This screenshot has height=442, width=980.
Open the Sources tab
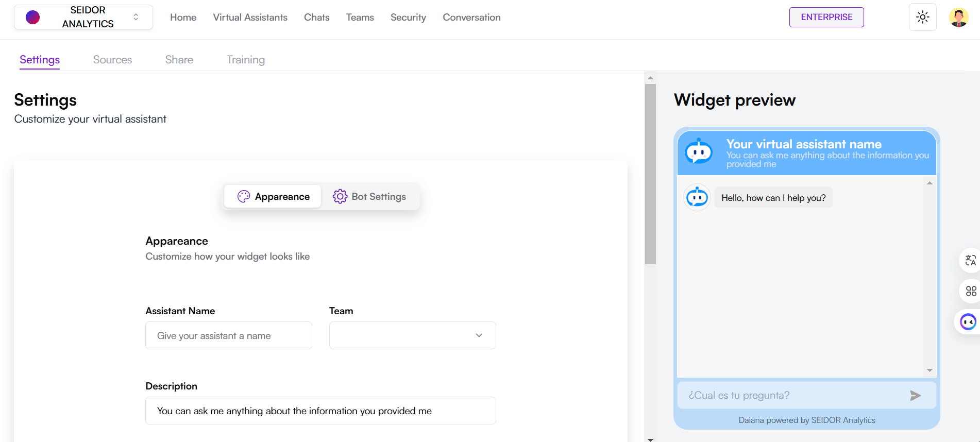coord(112,60)
